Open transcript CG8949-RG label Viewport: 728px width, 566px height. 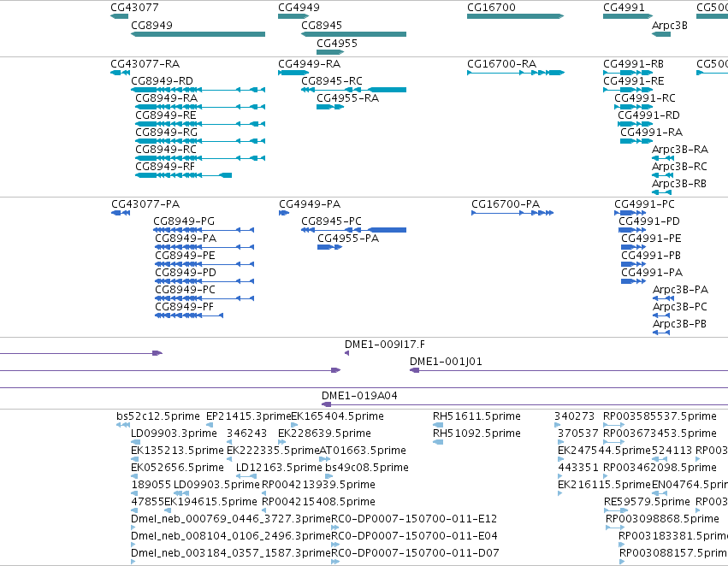(167, 133)
